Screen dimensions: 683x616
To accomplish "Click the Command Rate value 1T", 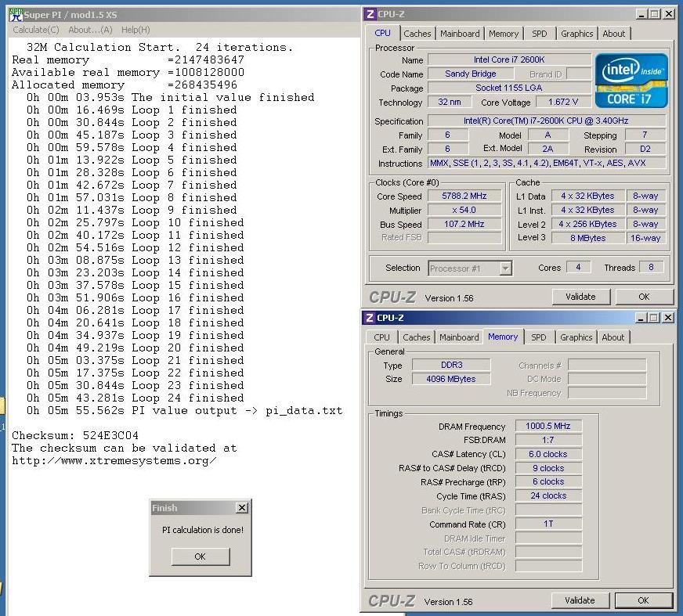I will [548, 524].
